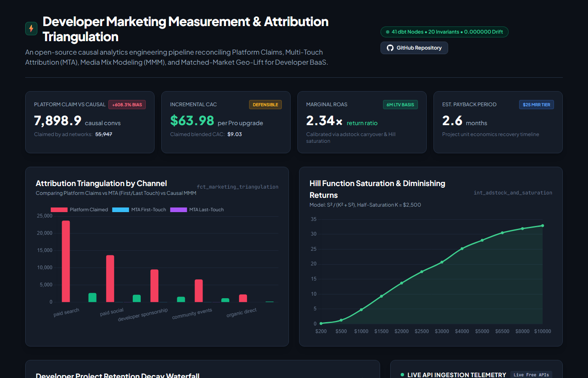Screen dimensions: 588x378
Task: Click the red Platform Claimed bar for paid social
Action: (110, 278)
